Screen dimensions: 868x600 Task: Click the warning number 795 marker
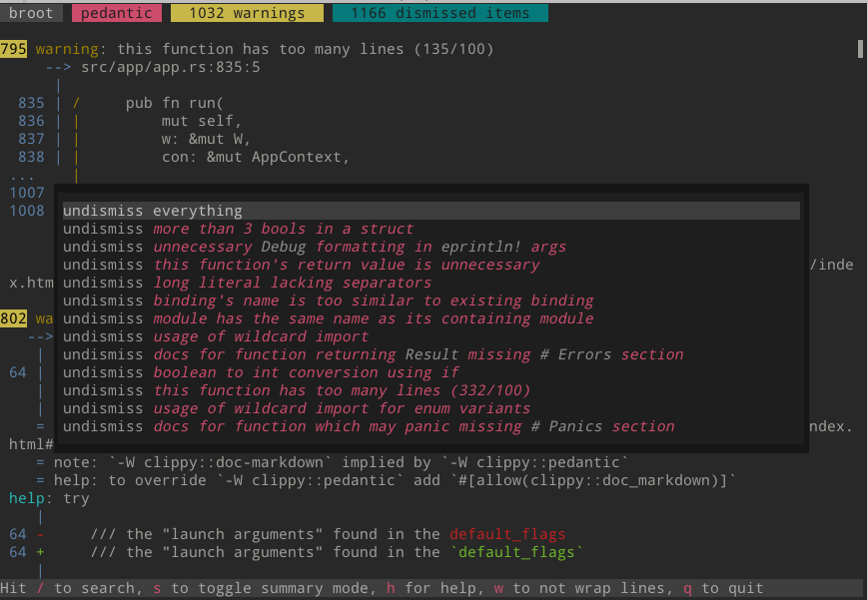(13, 48)
